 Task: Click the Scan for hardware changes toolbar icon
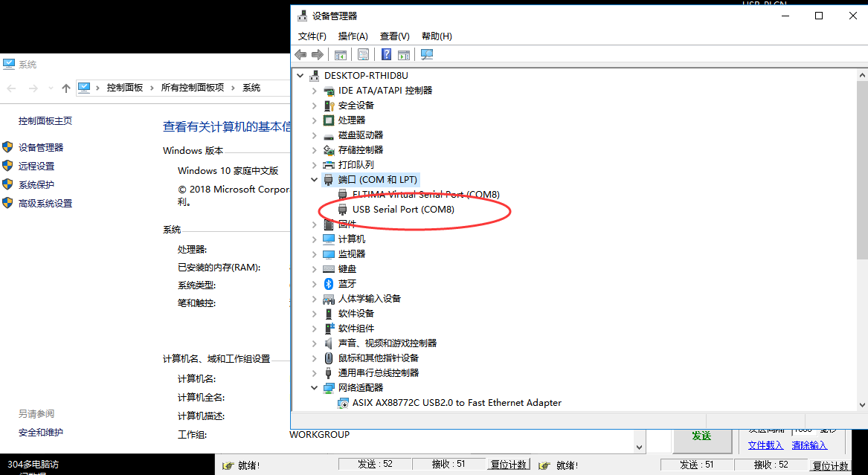pyautogui.click(x=427, y=54)
